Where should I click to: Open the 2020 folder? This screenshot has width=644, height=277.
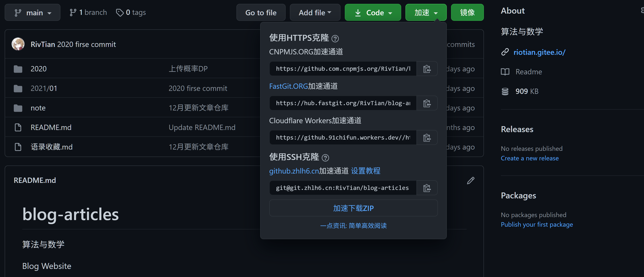click(39, 69)
